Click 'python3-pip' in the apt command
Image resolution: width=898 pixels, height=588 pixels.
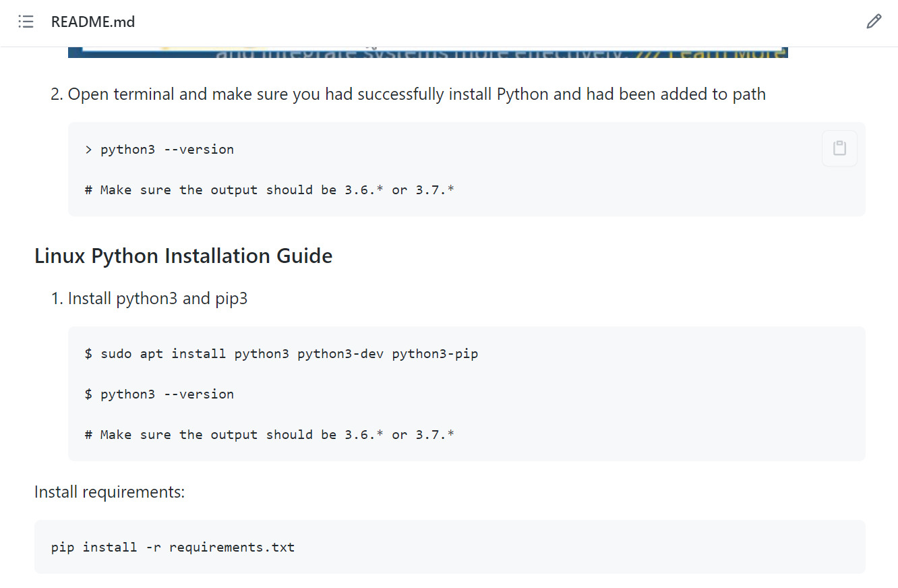(435, 354)
